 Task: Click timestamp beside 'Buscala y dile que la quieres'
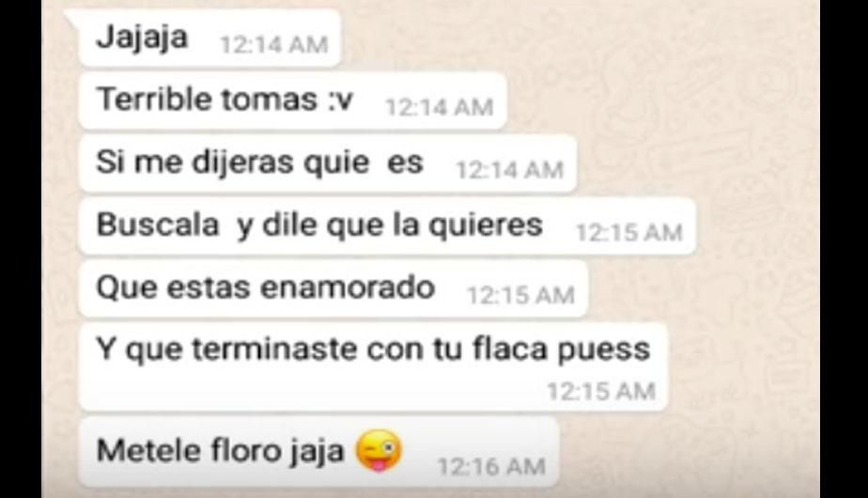(628, 233)
